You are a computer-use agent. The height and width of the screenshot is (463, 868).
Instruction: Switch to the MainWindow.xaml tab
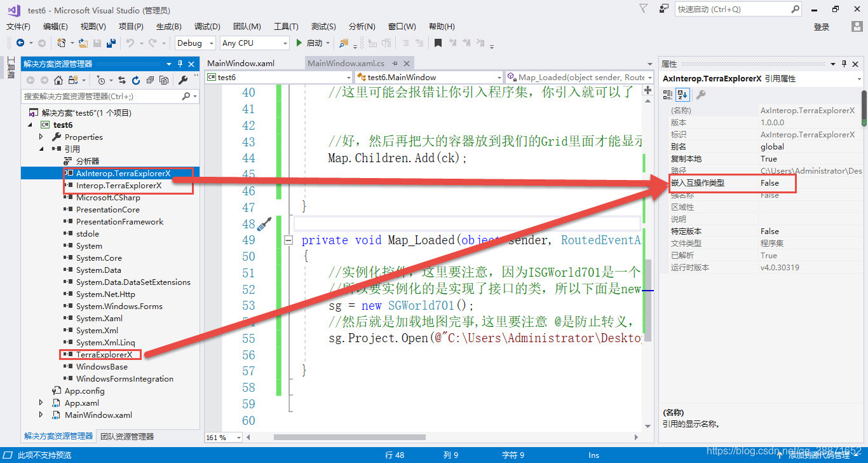coord(241,64)
